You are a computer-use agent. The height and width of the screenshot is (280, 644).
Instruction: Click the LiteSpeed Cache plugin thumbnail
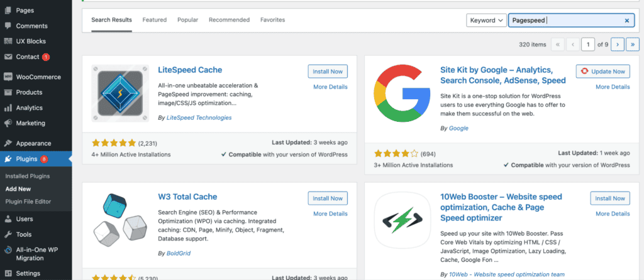(x=120, y=93)
